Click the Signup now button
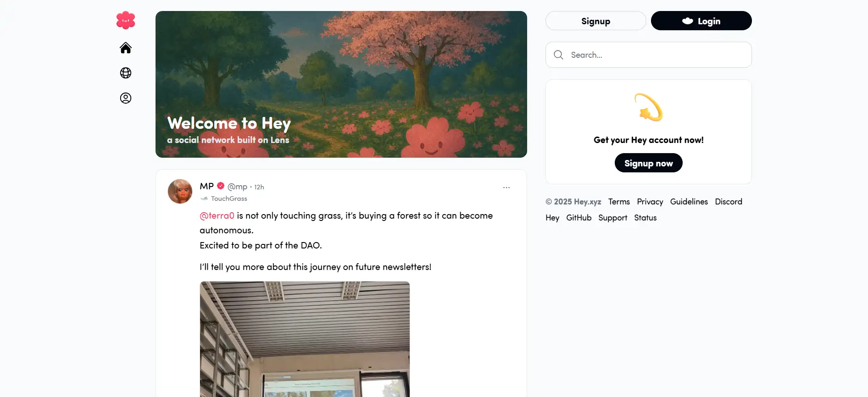The width and height of the screenshot is (868, 397). pyautogui.click(x=648, y=163)
